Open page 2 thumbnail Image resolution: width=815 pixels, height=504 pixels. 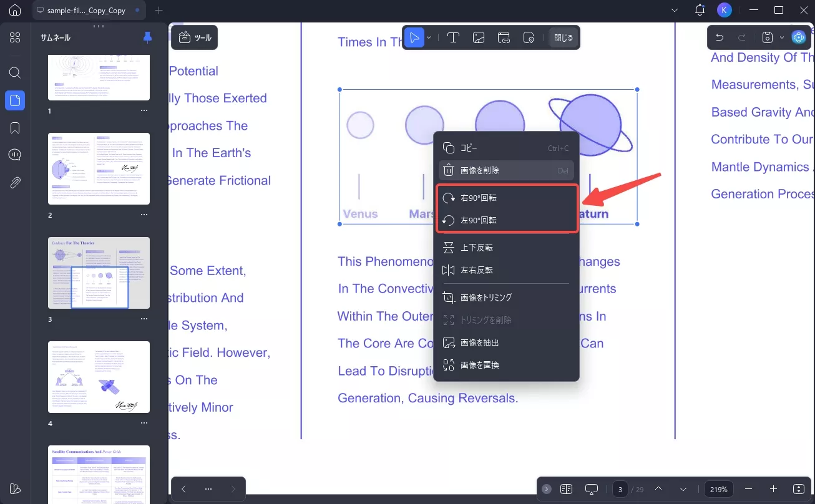pyautogui.click(x=99, y=168)
